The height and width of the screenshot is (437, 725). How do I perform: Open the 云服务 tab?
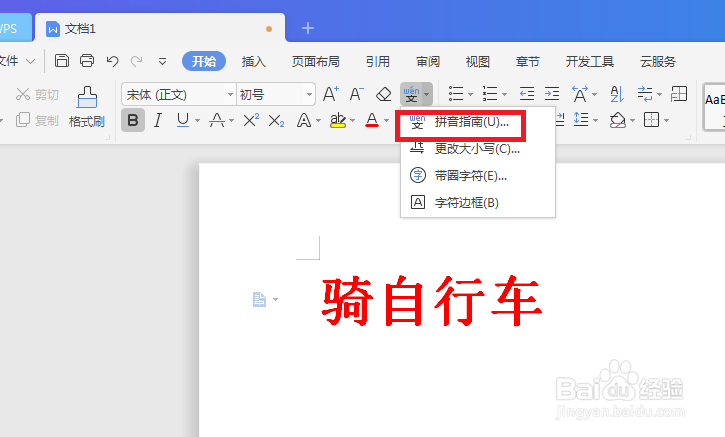pos(658,61)
